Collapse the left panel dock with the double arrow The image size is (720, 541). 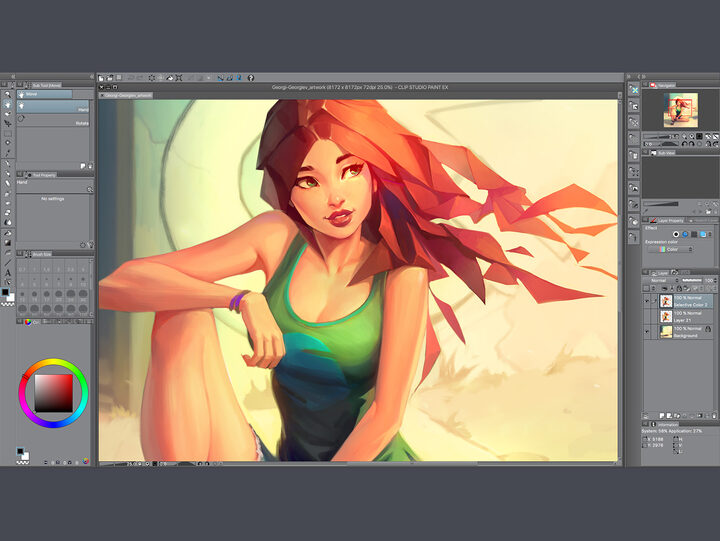tap(13, 76)
